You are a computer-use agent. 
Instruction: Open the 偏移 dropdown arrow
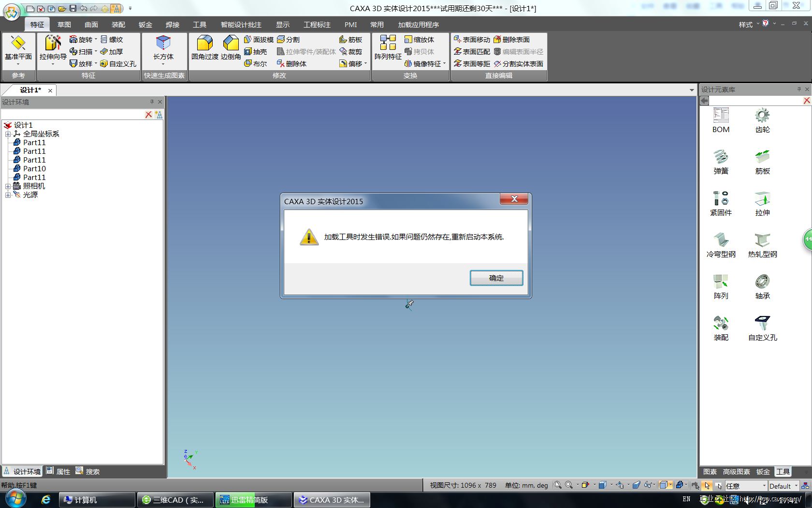click(x=366, y=63)
